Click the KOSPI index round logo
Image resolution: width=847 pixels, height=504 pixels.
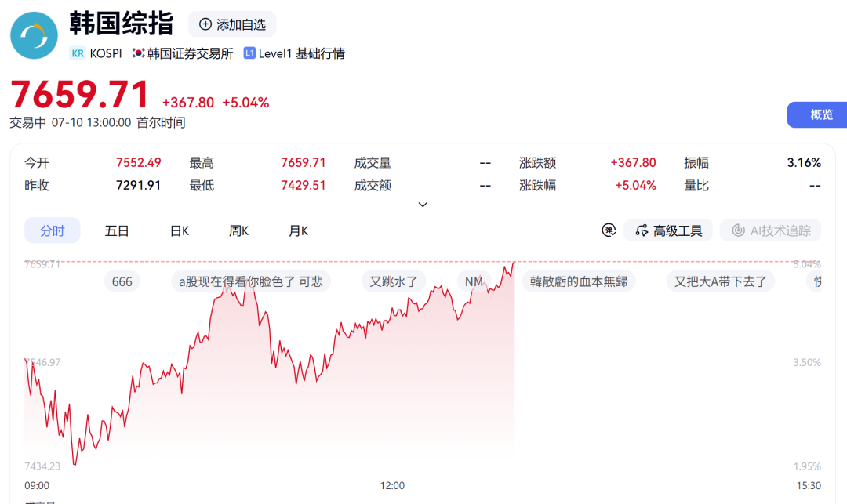click(34, 35)
